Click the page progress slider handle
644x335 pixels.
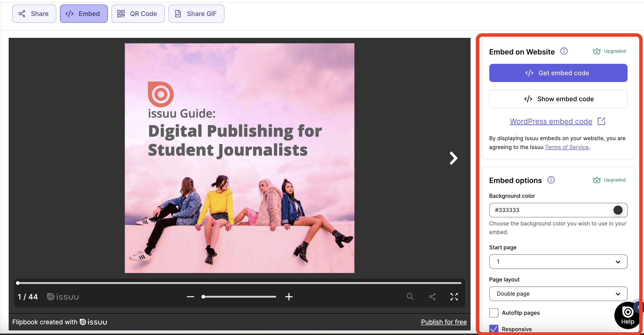click(x=18, y=283)
